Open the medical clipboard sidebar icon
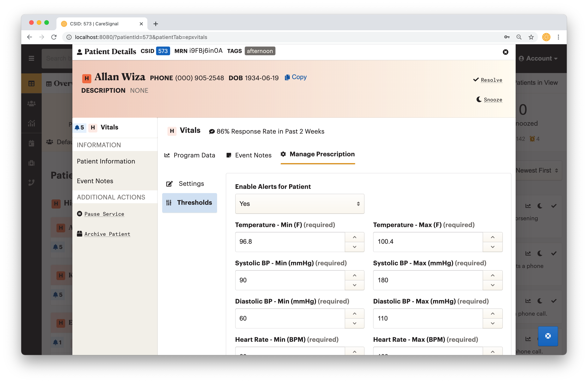Viewport: 588px width, 383px height. pos(31,163)
